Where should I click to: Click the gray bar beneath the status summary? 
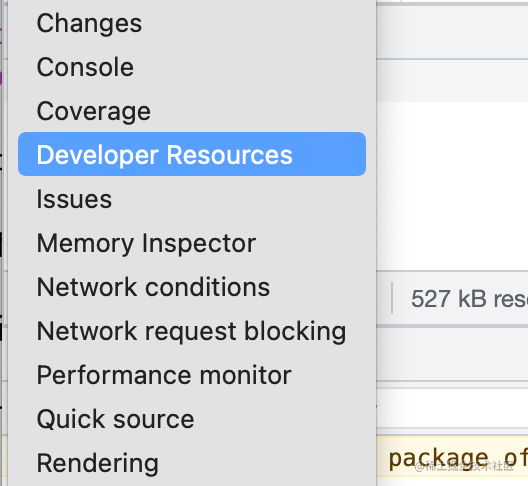tap(452, 354)
